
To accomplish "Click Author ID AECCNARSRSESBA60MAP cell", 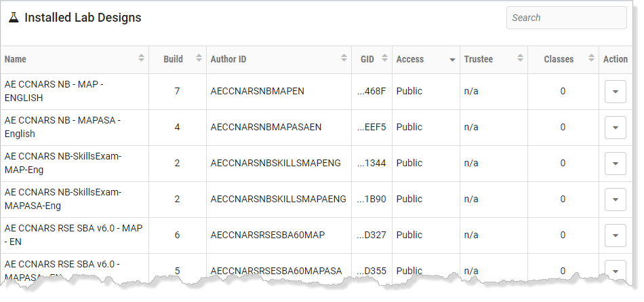I will (268, 235).
